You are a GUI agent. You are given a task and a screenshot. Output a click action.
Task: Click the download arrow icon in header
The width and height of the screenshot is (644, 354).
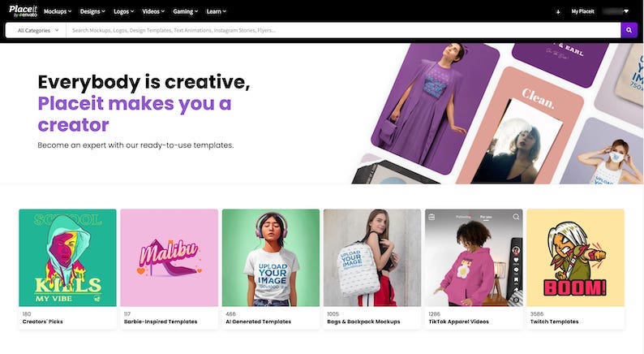[558, 11]
